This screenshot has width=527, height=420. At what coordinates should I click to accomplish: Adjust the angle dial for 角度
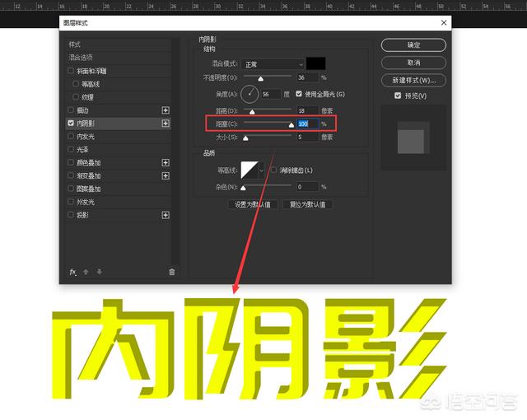(250, 94)
